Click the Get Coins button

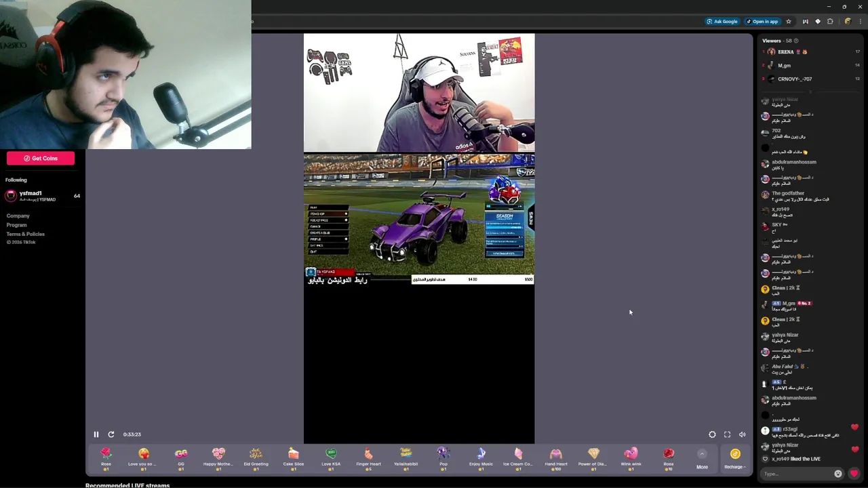[x=41, y=158]
